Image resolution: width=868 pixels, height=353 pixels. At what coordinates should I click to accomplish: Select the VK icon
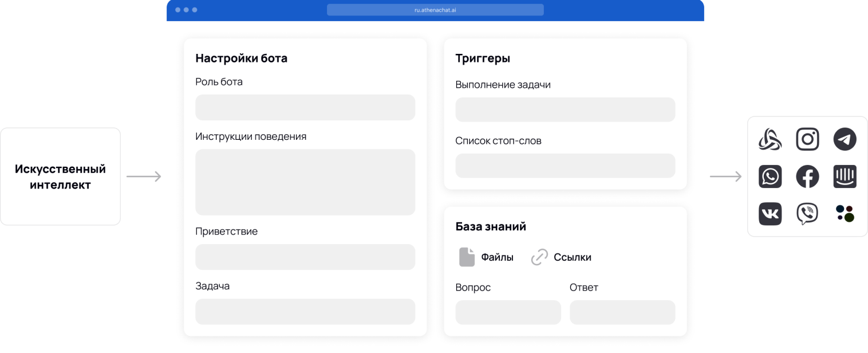tap(770, 214)
